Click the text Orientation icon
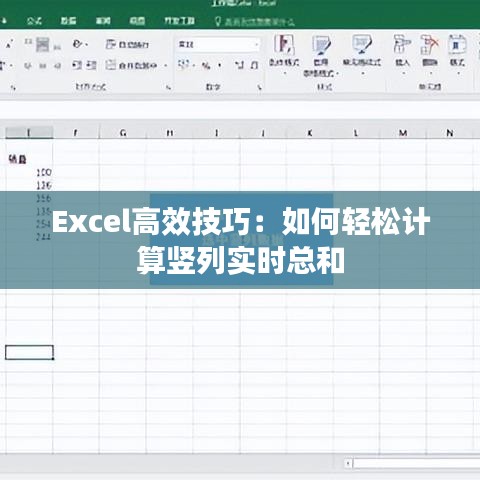Screen dimensions: 480x480 click(x=78, y=44)
